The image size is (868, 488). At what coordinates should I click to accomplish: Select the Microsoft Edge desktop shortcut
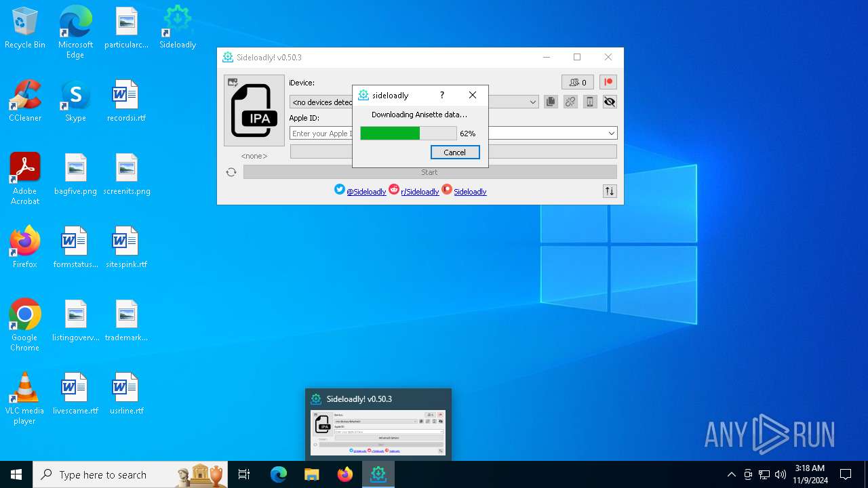75,32
